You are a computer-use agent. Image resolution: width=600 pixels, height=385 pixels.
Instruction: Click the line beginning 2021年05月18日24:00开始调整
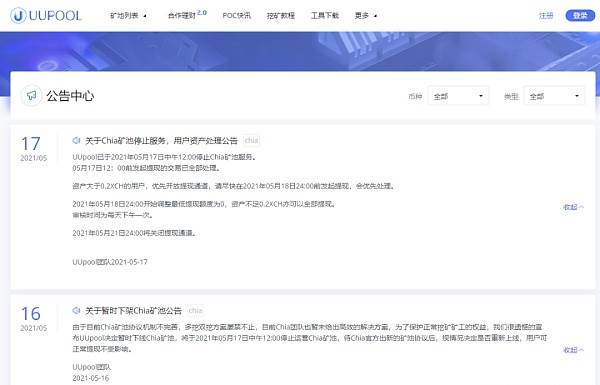(x=204, y=204)
